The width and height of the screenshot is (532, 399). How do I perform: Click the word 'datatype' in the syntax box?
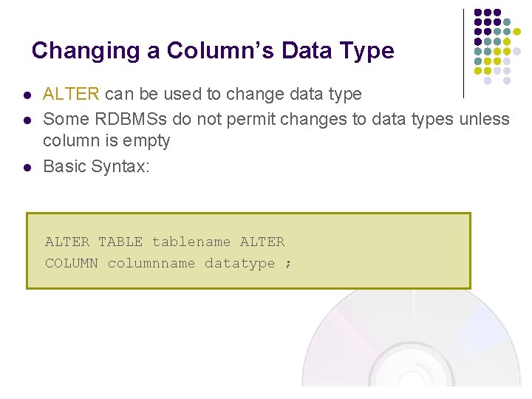click(x=239, y=263)
